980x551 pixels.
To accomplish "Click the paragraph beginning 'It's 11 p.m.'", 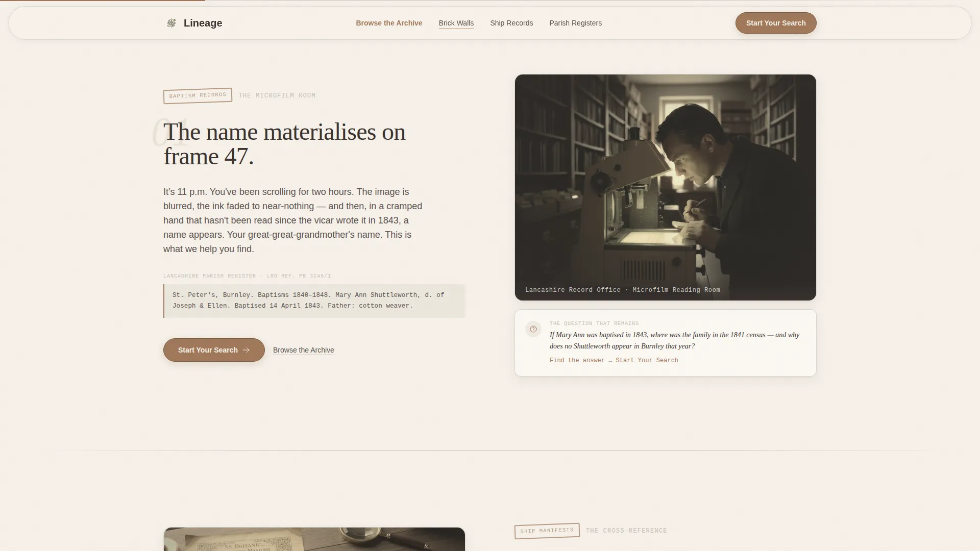I will point(293,220).
